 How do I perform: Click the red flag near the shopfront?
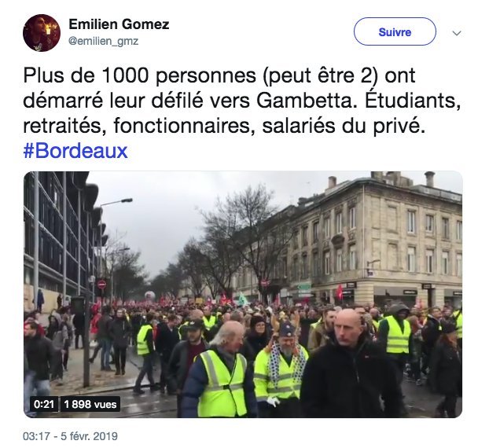tap(340, 292)
